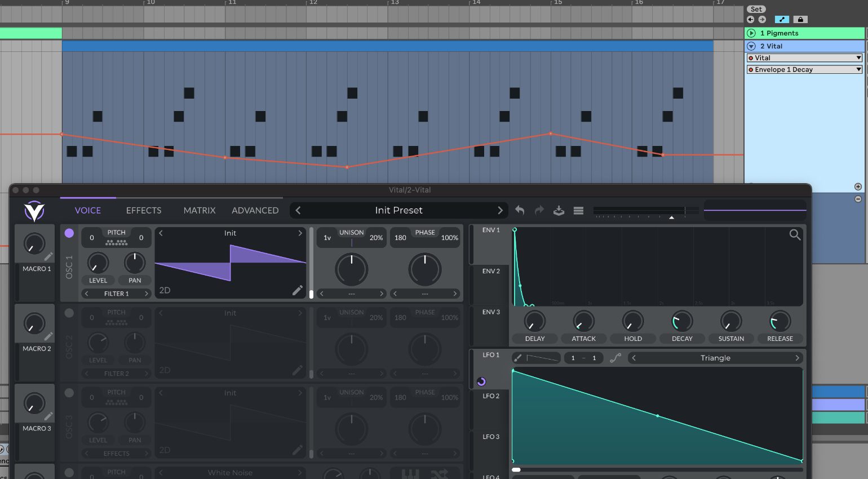
Task: Disable oscillator 1 power button
Action: 69,233
